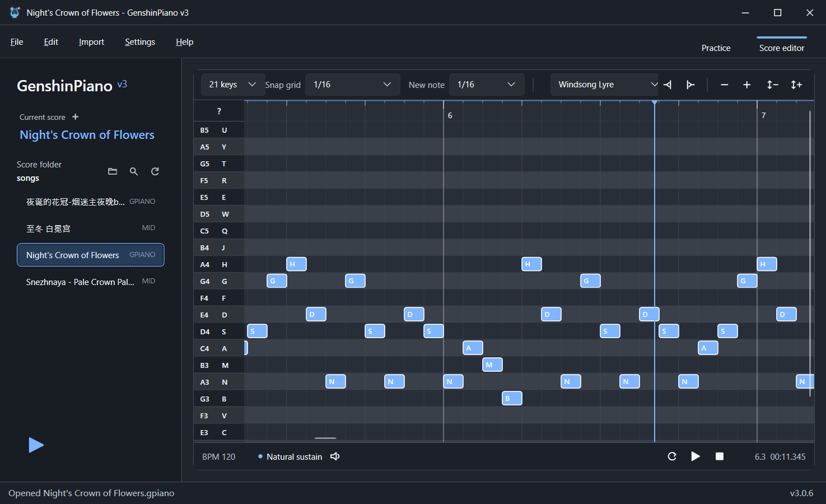Stop playback with the square button
Viewport: 826px width, 504px height.
pos(720,456)
